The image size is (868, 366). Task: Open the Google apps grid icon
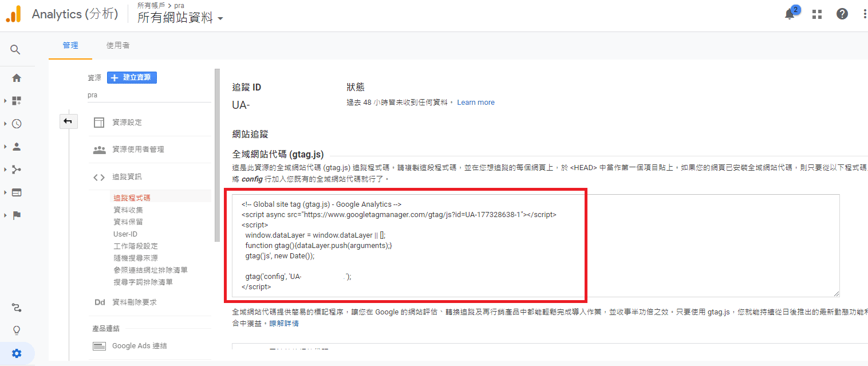pos(817,14)
